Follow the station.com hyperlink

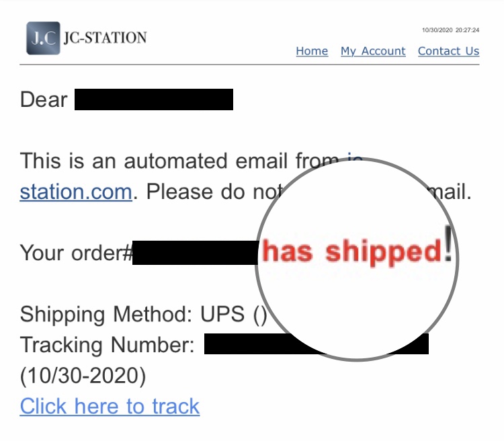click(x=76, y=192)
